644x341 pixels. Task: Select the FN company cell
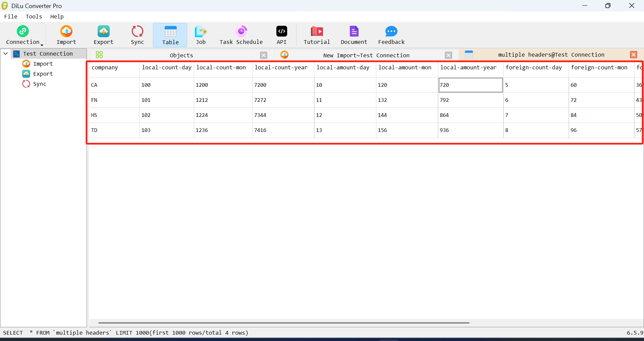114,100
